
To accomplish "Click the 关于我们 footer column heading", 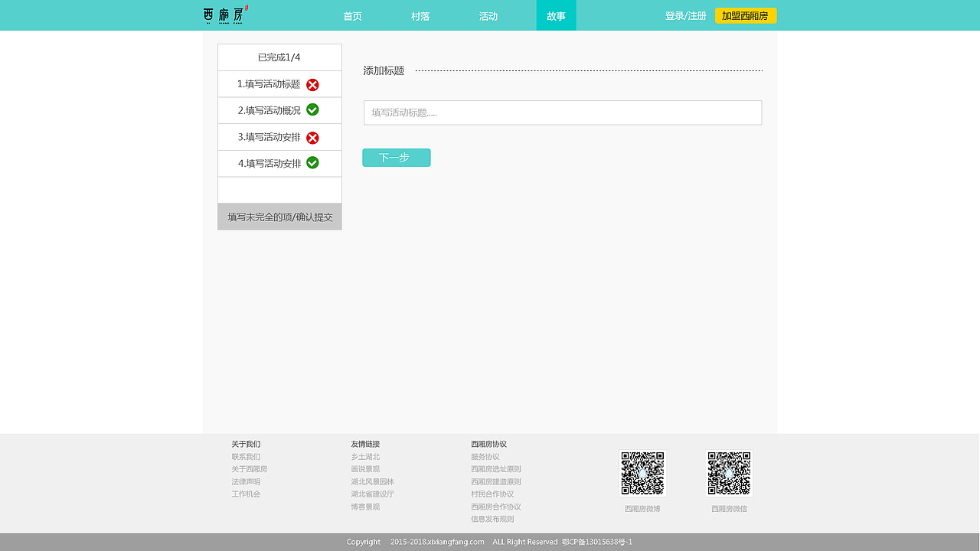I will (246, 444).
